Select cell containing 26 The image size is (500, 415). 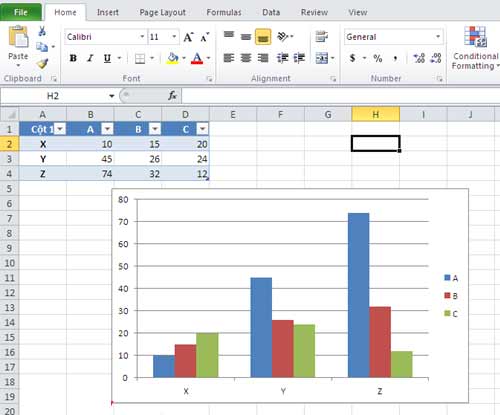click(x=138, y=159)
